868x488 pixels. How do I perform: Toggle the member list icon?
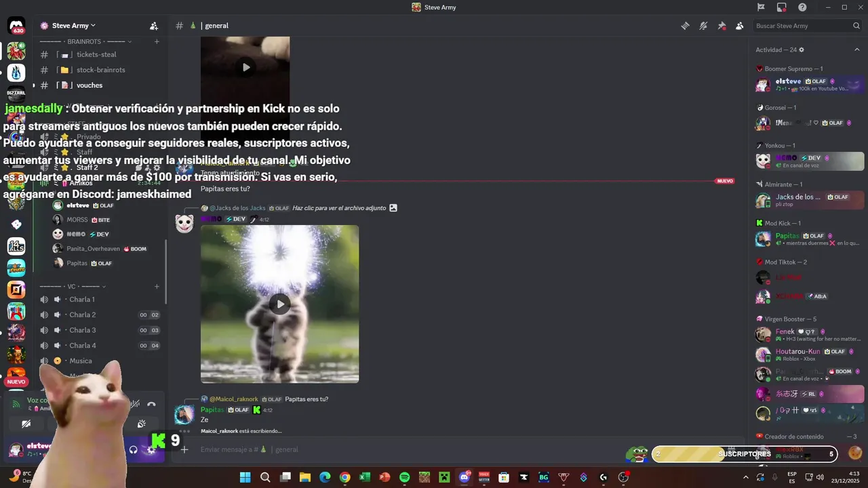click(x=739, y=26)
